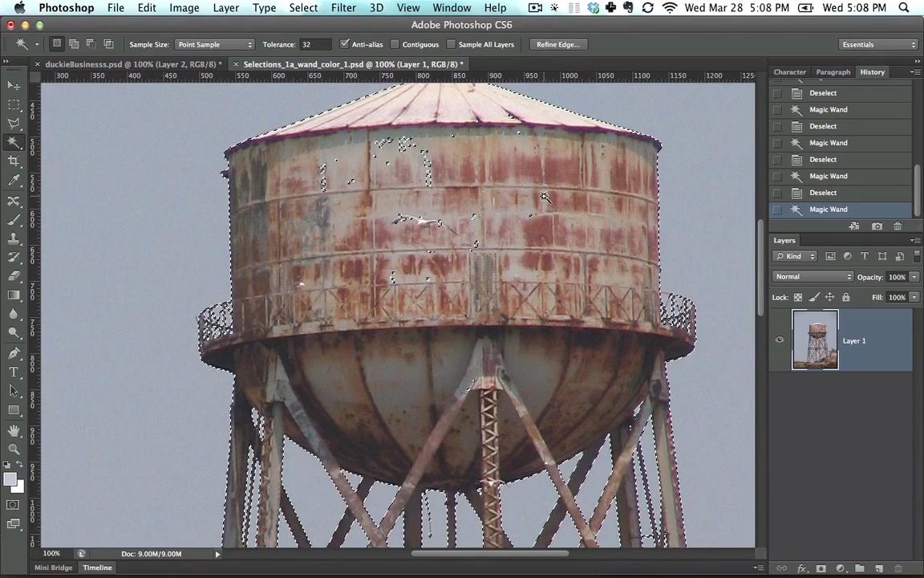The image size is (924, 578).
Task: Create new snapshot in History panel
Action: [876, 226]
